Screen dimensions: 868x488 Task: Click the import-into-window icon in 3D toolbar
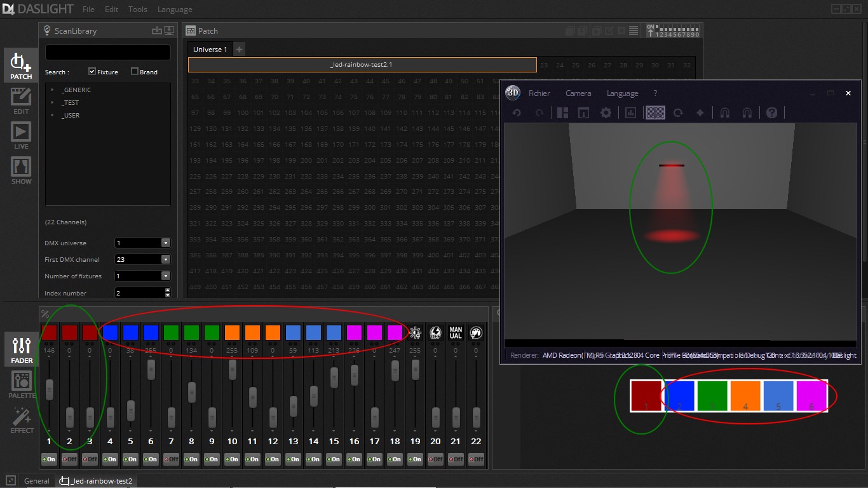(583, 112)
